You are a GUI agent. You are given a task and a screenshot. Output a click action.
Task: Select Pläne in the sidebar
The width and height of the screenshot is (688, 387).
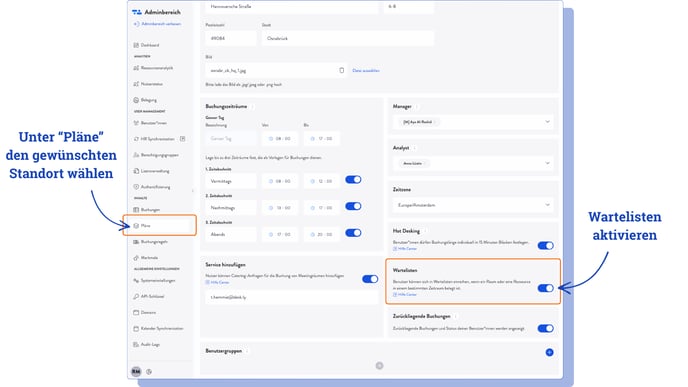point(160,226)
